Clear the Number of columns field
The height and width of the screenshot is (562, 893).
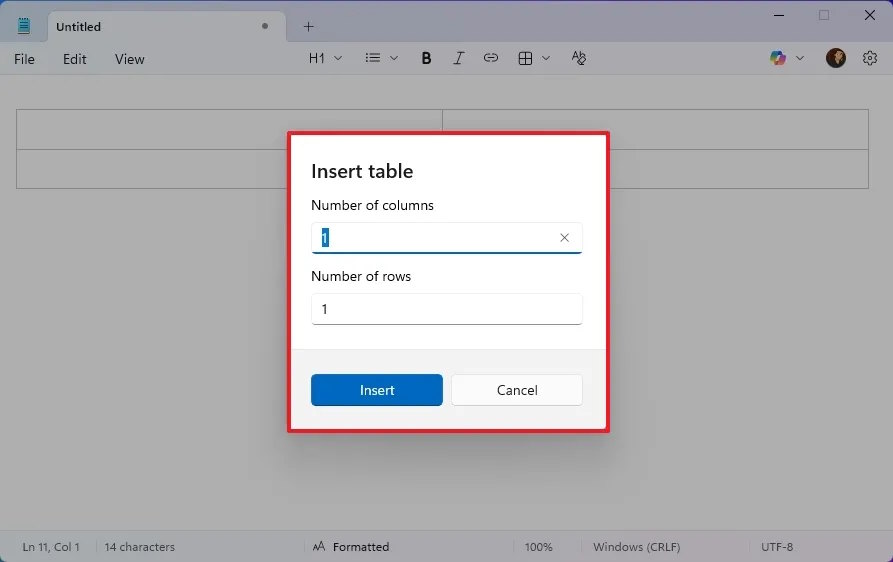pos(564,237)
